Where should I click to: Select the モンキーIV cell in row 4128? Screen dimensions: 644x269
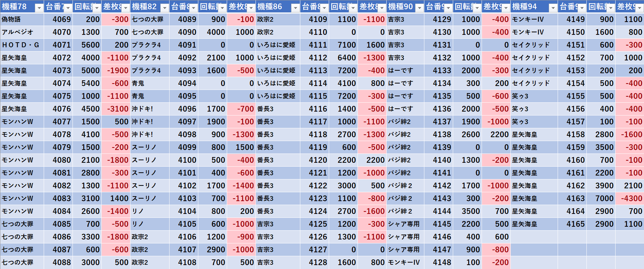[405, 262]
